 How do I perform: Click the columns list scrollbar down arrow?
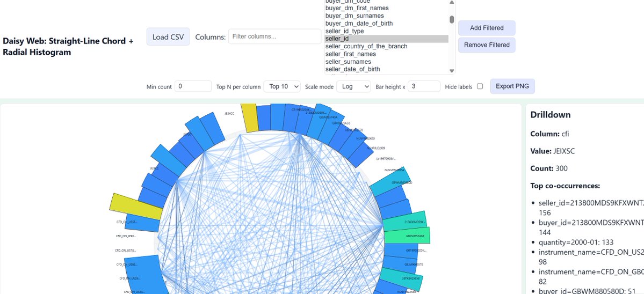pyautogui.click(x=452, y=71)
